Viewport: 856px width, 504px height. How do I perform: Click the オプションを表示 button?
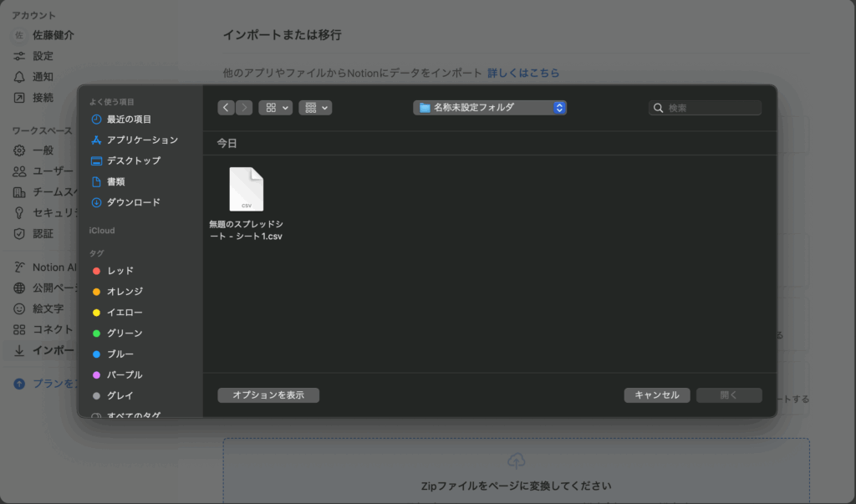[x=268, y=395]
